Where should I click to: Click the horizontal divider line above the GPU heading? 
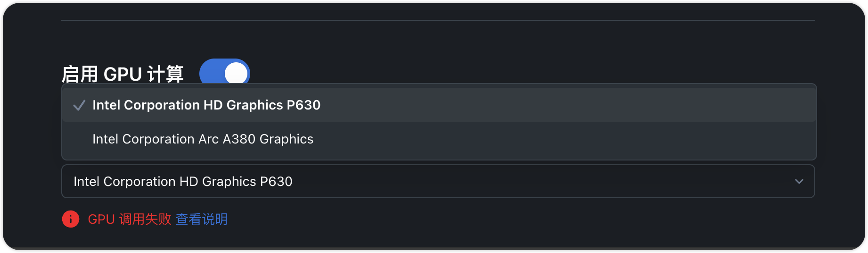point(437,20)
